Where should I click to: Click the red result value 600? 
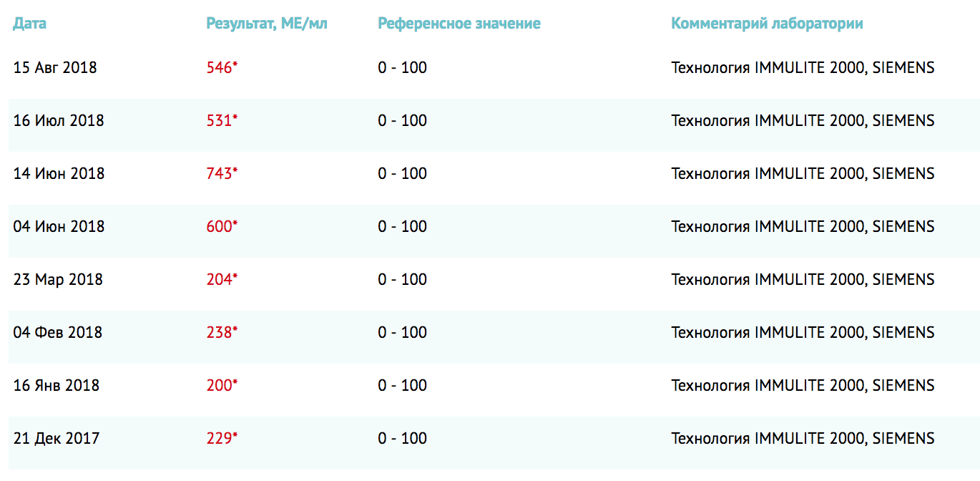tap(220, 227)
